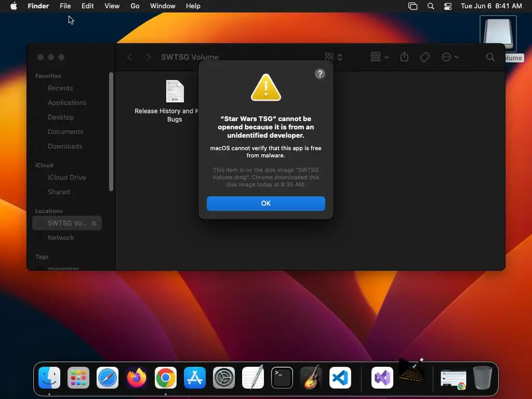Select iCloud Drive in sidebar
The width and height of the screenshot is (532, 399).
click(67, 178)
